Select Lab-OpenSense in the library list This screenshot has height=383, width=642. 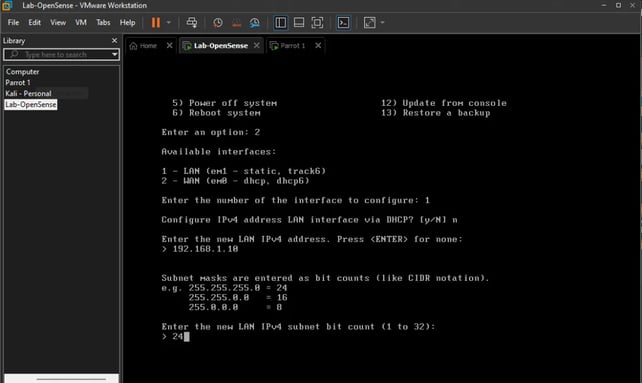point(31,104)
